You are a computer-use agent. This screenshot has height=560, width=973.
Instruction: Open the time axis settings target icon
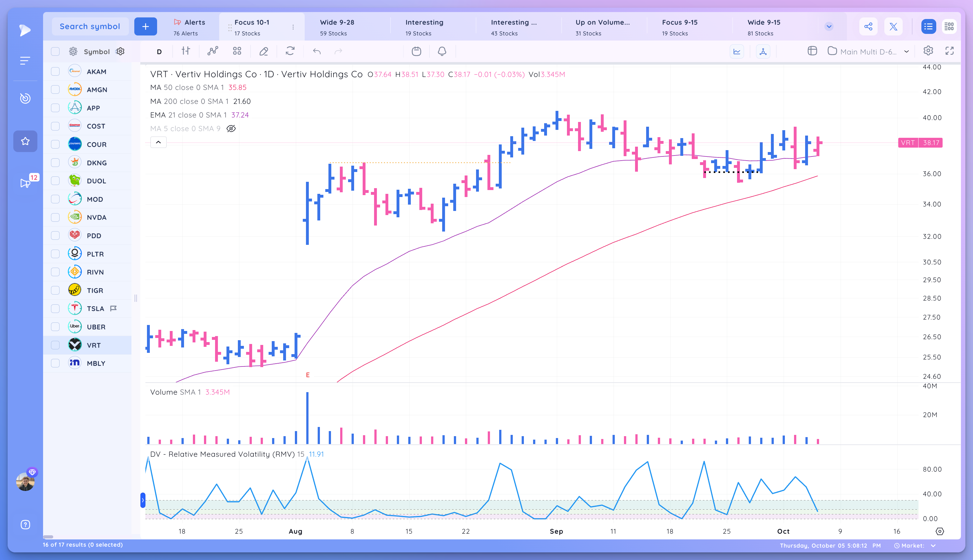pyautogui.click(x=939, y=531)
